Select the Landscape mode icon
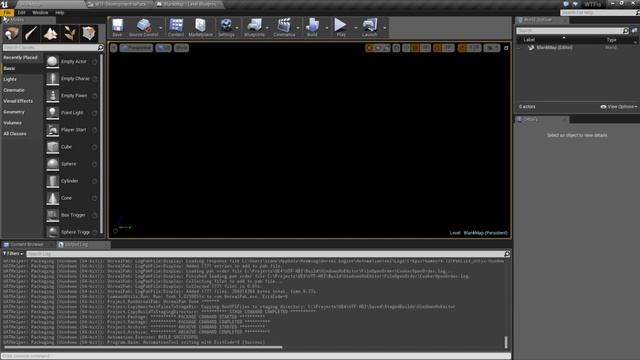The width and height of the screenshot is (640, 360). (x=50, y=33)
